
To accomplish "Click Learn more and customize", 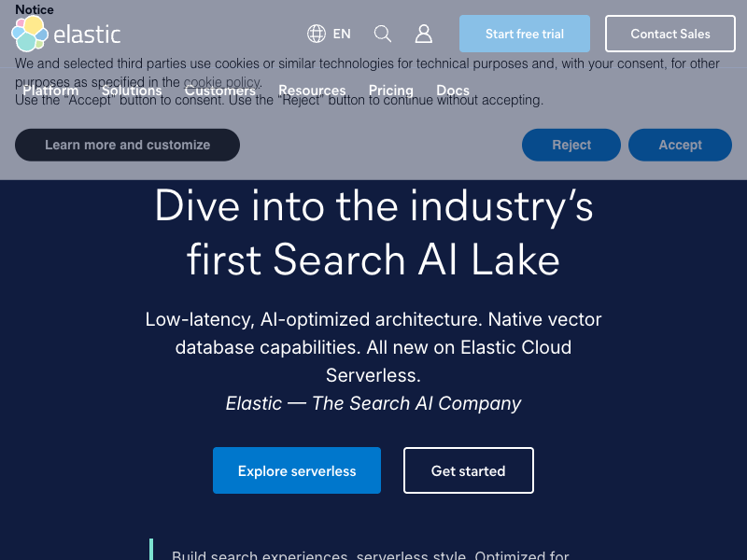I will point(127,145).
